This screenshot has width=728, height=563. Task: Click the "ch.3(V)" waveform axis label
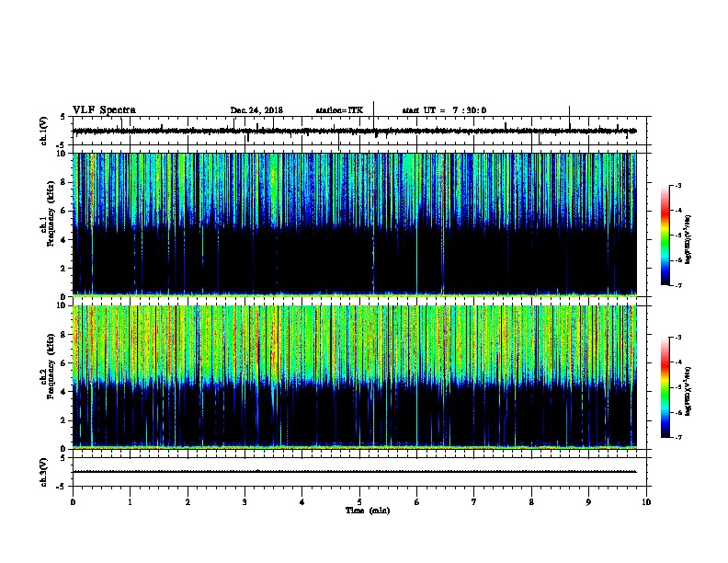tap(44, 472)
